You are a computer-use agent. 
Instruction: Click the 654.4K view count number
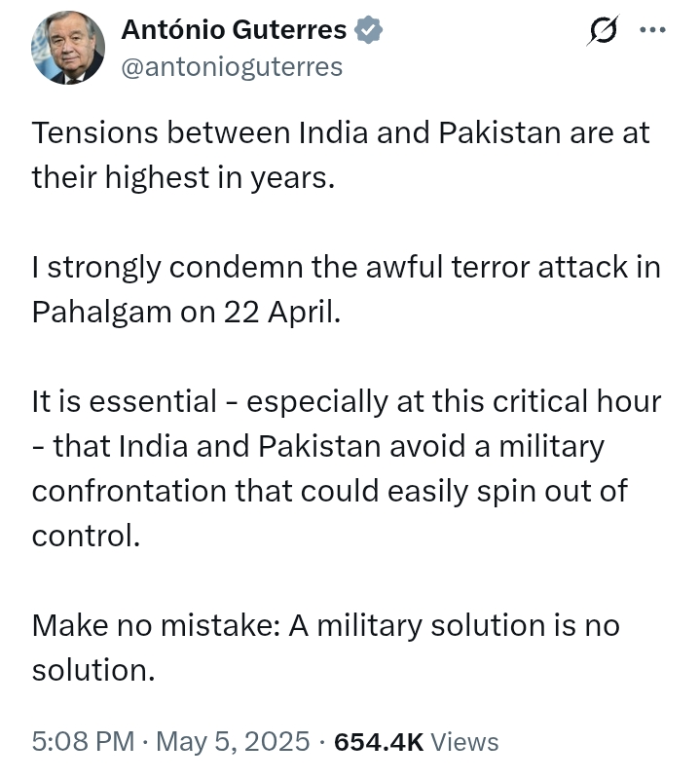coord(378,741)
